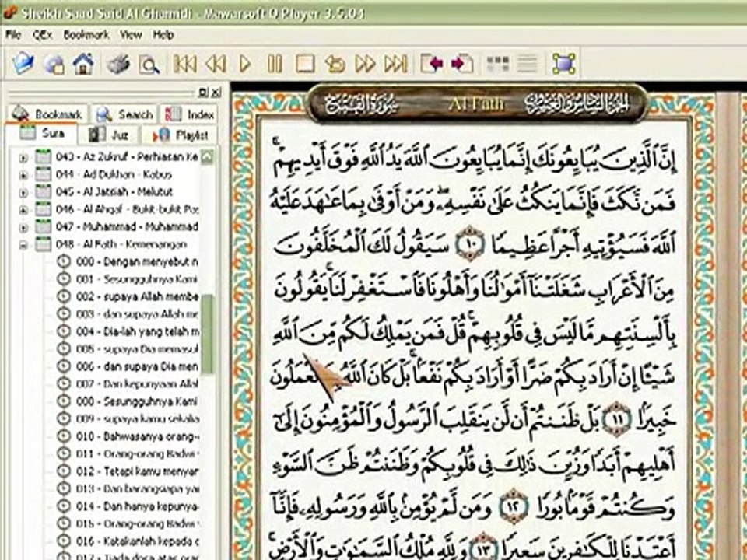Stop the recitation playback
This screenshot has height=560, width=747.
pos(305,64)
